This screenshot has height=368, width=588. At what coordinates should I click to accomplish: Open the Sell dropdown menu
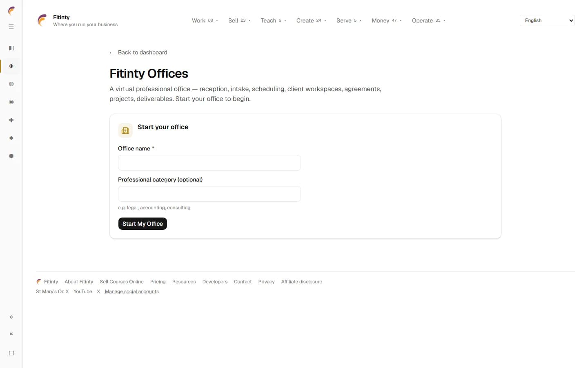pyautogui.click(x=239, y=20)
